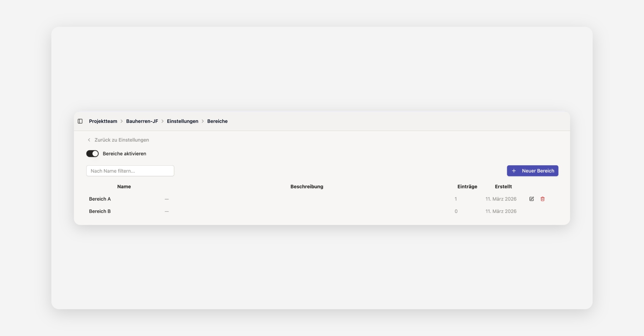This screenshot has width=644, height=336.
Task: Open Projektteam breadcrumb
Action: 103,121
